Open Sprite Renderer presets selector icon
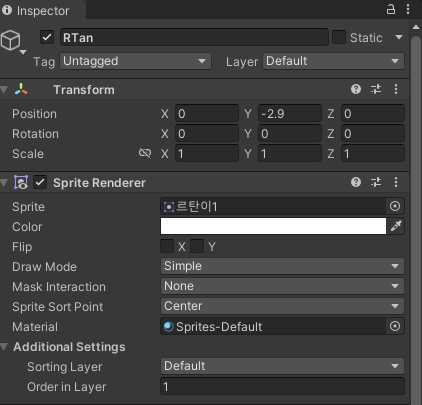The width and height of the screenshot is (422, 405). click(376, 182)
